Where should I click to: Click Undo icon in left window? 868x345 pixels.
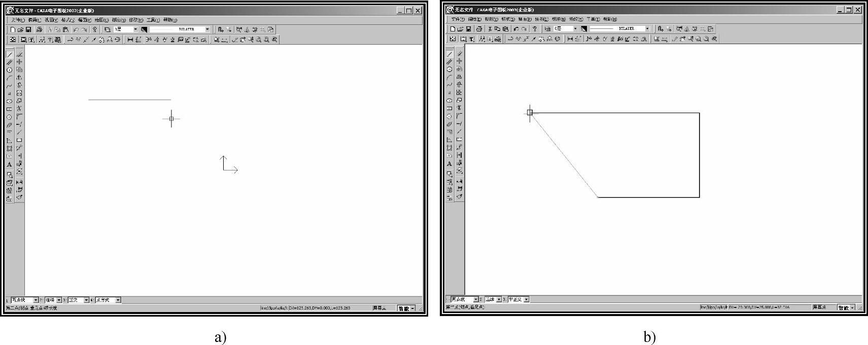pyautogui.click(x=76, y=29)
